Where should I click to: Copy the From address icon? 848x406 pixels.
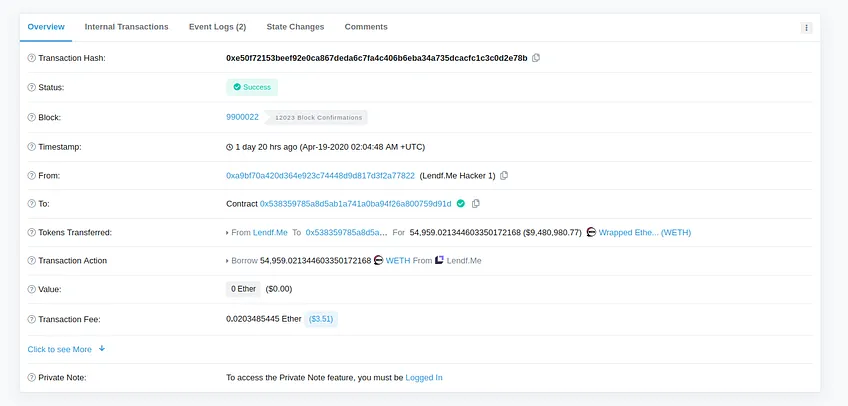[504, 176]
